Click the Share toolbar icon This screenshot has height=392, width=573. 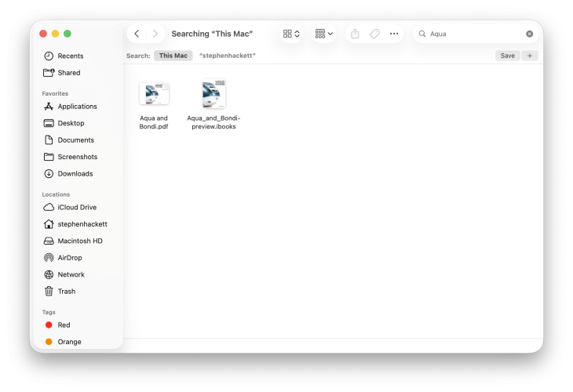coord(355,34)
